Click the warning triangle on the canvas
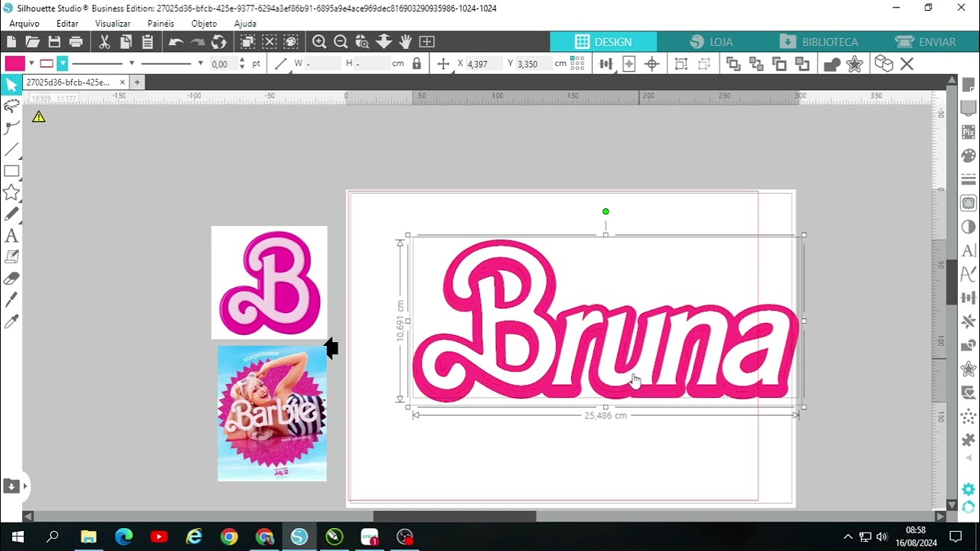Screen dimensions: 980x551 [x=39, y=116]
